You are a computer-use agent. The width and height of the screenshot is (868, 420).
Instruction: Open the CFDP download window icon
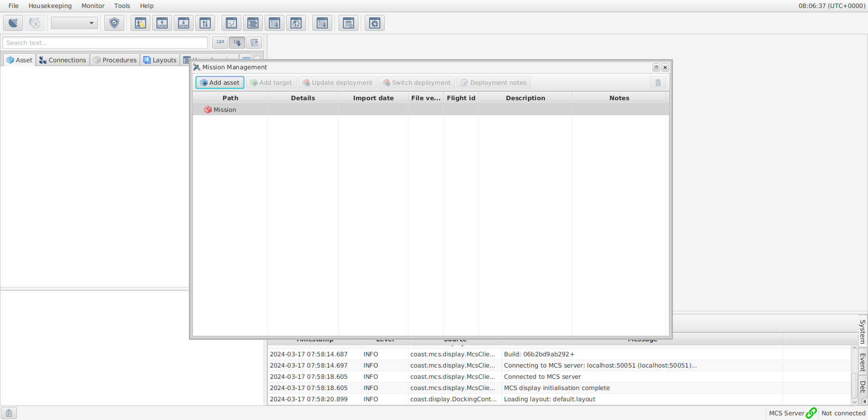click(x=184, y=23)
